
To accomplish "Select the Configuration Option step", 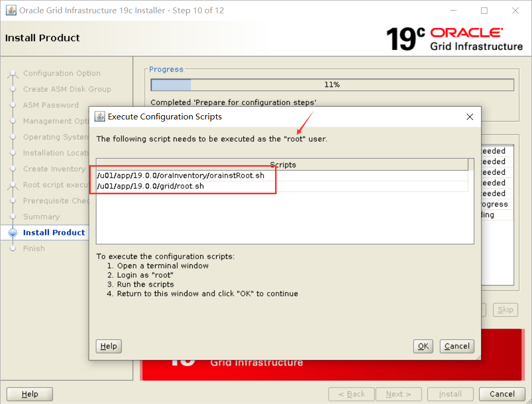I will [62, 73].
